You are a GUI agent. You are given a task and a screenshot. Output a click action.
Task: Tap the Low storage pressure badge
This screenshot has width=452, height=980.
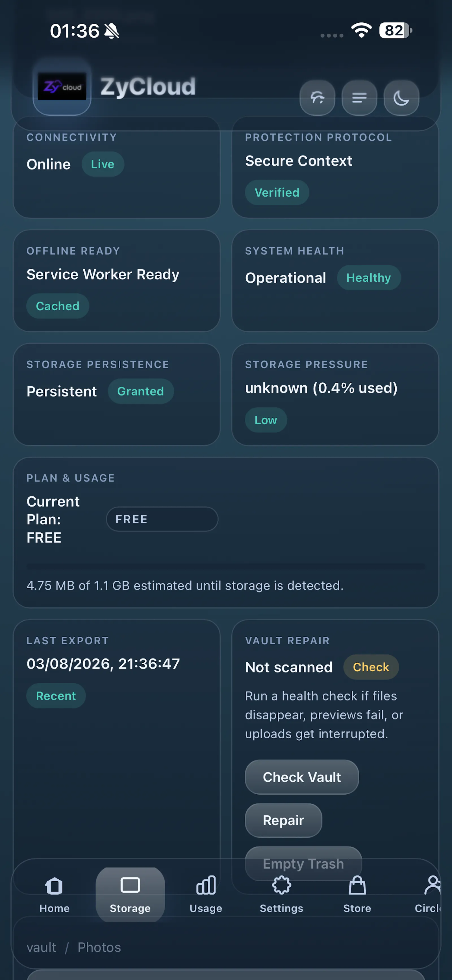point(266,420)
